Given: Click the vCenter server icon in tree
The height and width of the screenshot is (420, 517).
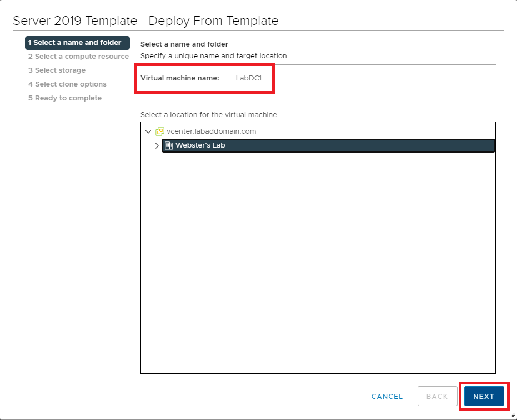Looking at the screenshot, I should pyautogui.click(x=160, y=131).
